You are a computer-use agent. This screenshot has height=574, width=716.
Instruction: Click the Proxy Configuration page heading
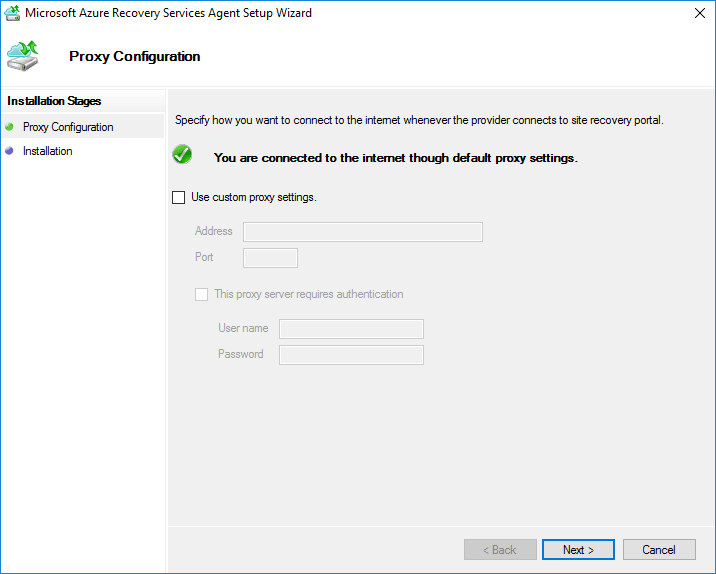point(135,56)
